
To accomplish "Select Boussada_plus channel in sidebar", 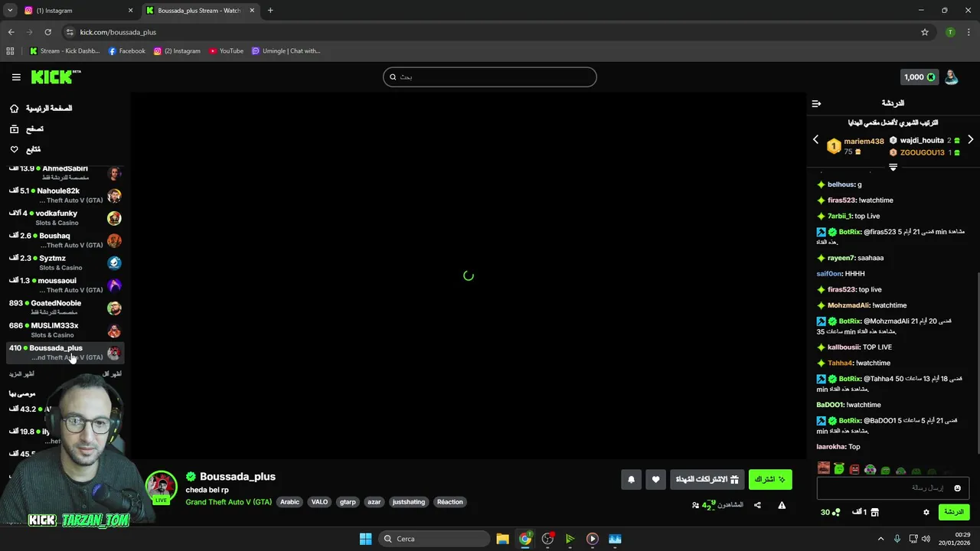I will pyautogui.click(x=65, y=353).
